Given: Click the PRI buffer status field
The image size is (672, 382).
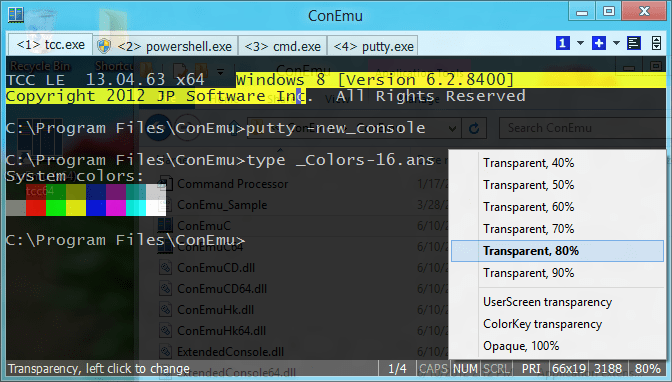Looking at the screenshot, I should [x=531, y=369].
